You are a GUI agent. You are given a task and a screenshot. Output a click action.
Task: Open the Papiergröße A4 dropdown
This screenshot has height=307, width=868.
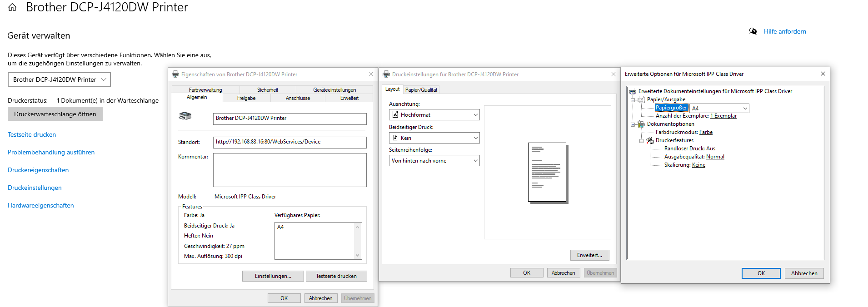coord(719,108)
